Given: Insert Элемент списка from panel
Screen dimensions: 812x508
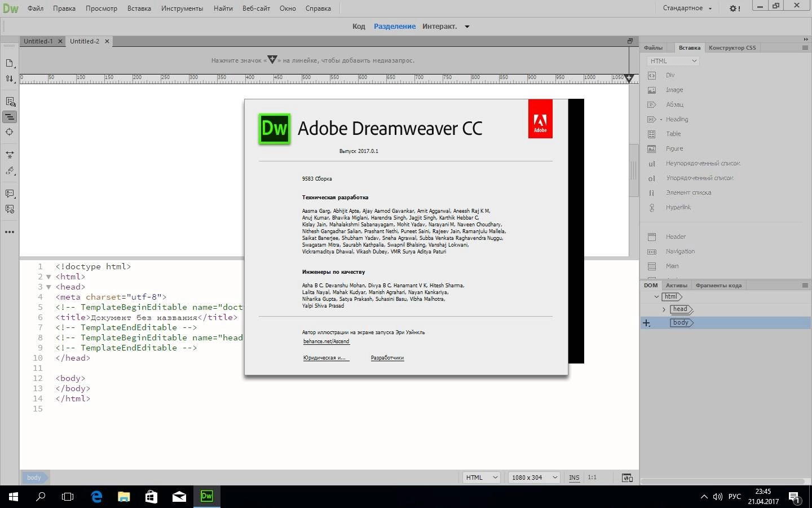Looking at the screenshot, I should point(688,192).
